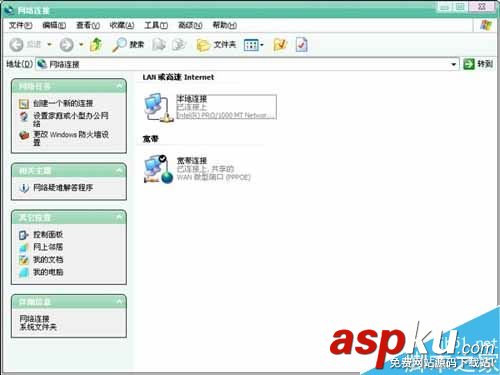The width and height of the screenshot is (500, 375).
Task: Open the Views dropdown button
Action: click(254, 45)
